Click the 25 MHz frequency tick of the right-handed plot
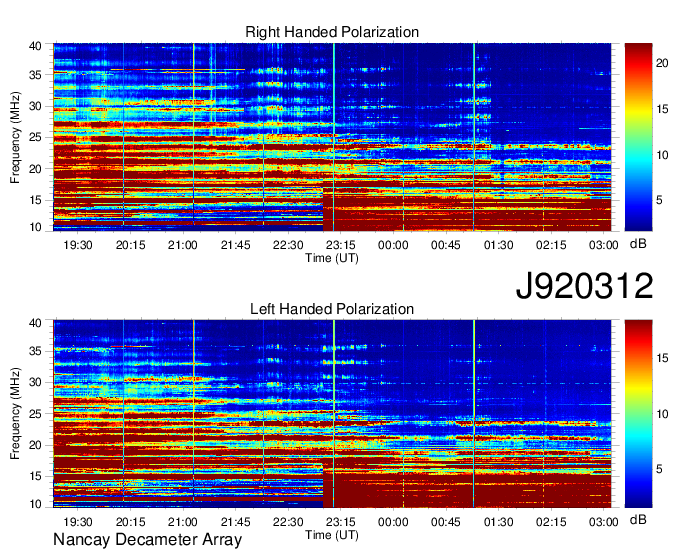Viewport: 680px width, 552px height. click(x=35, y=137)
